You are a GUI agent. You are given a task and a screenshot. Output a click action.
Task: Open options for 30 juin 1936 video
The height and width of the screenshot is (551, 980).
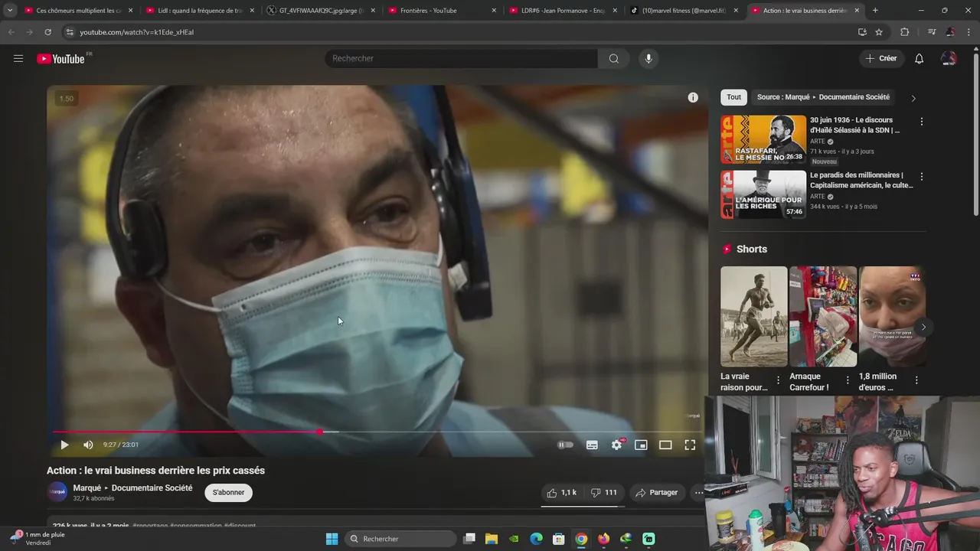click(921, 122)
